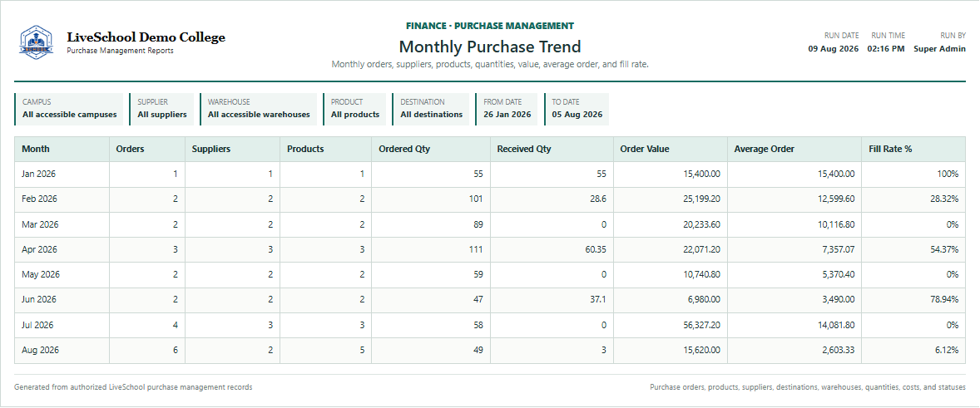The width and height of the screenshot is (980, 408).
Task: Click the fill rate 28.32%
Action: pyautogui.click(x=943, y=199)
